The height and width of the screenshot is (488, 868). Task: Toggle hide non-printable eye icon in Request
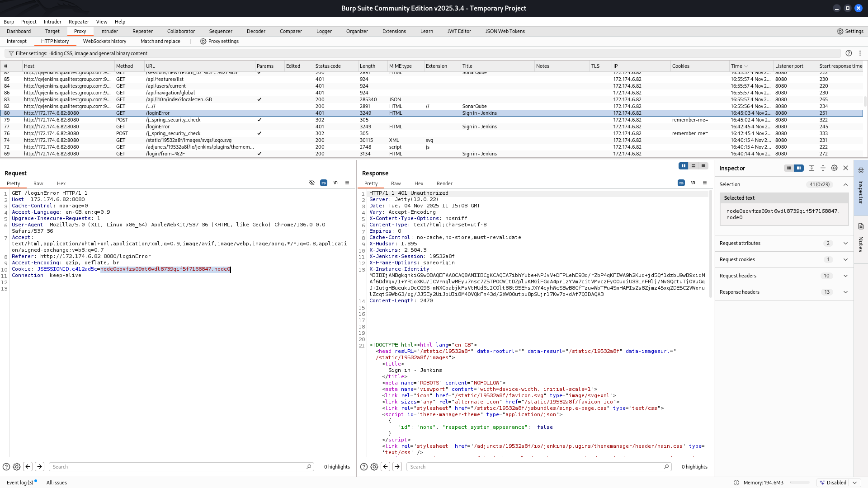tap(312, 183)
